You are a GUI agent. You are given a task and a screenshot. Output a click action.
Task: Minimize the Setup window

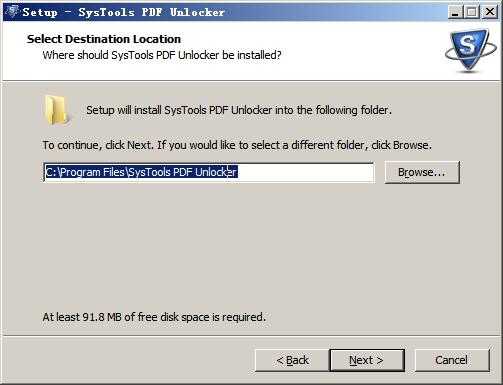click(x=455, y=12)
